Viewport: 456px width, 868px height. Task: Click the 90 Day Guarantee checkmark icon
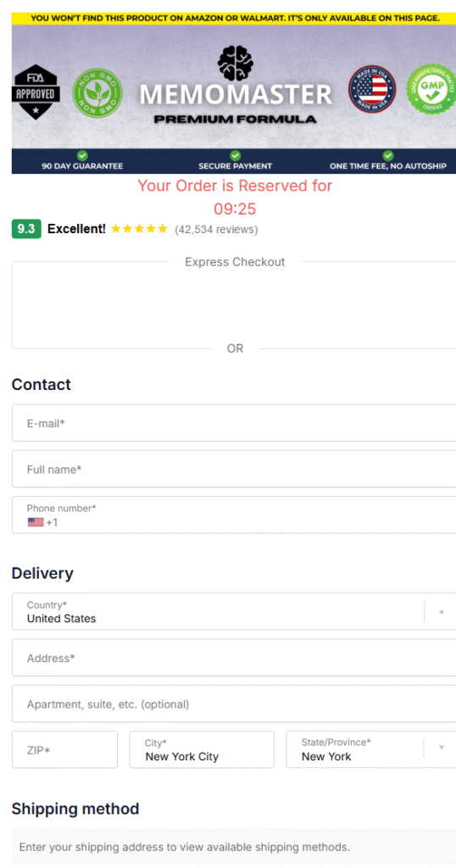click(x=82, y=156)
